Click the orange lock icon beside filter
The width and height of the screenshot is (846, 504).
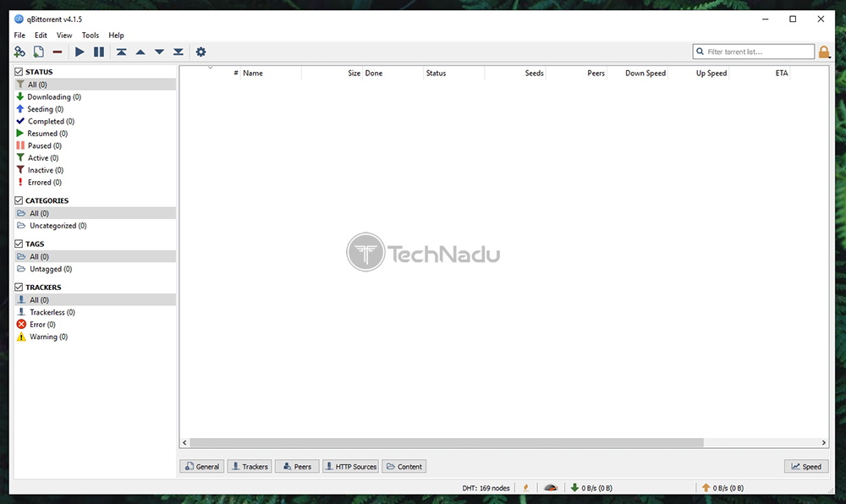824,52
